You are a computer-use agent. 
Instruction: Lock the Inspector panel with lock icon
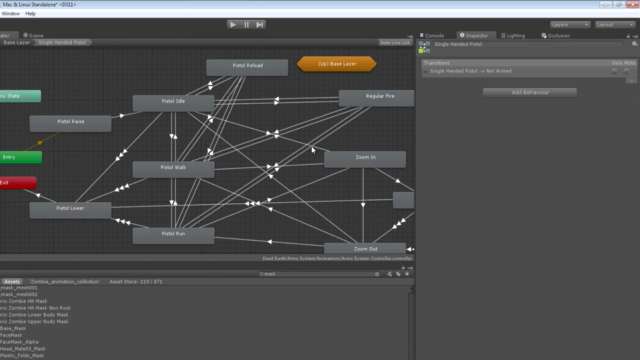pyautogui.click(x=628, y=36)
